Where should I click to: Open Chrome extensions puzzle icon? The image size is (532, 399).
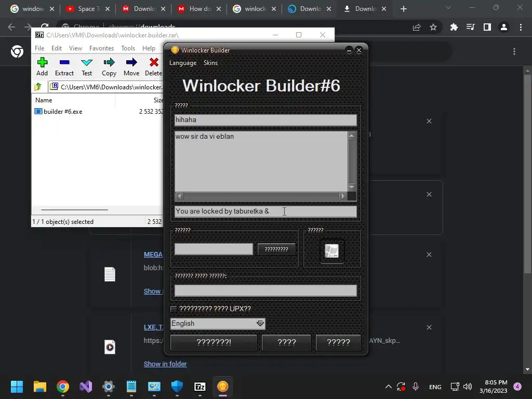tap(454, 27)
